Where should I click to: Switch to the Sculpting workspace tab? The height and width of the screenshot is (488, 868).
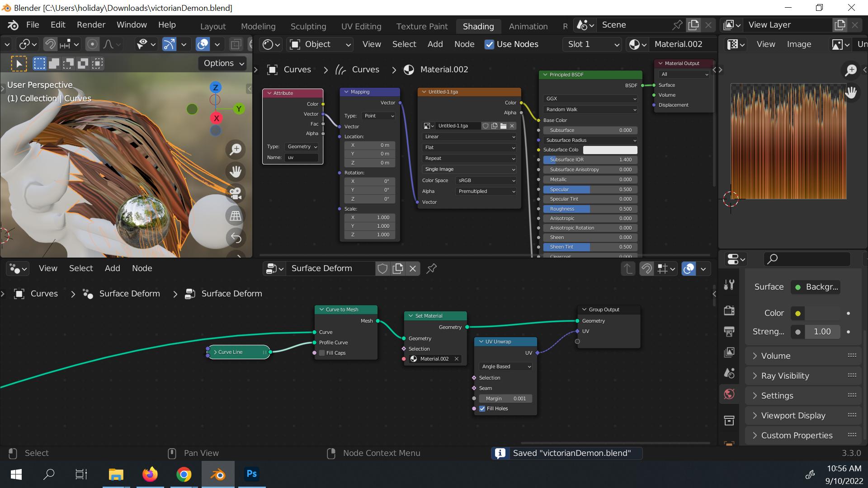[308, 26]
